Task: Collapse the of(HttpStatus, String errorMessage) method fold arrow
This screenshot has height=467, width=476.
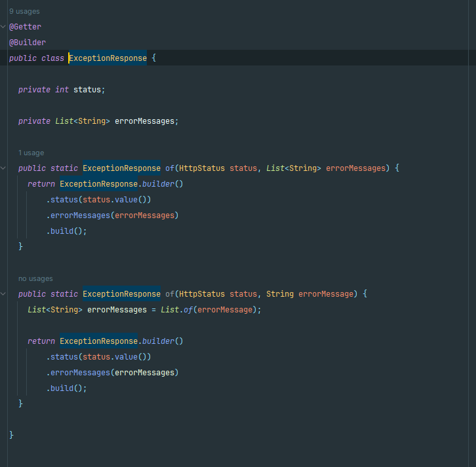Action: click(3, 293)
